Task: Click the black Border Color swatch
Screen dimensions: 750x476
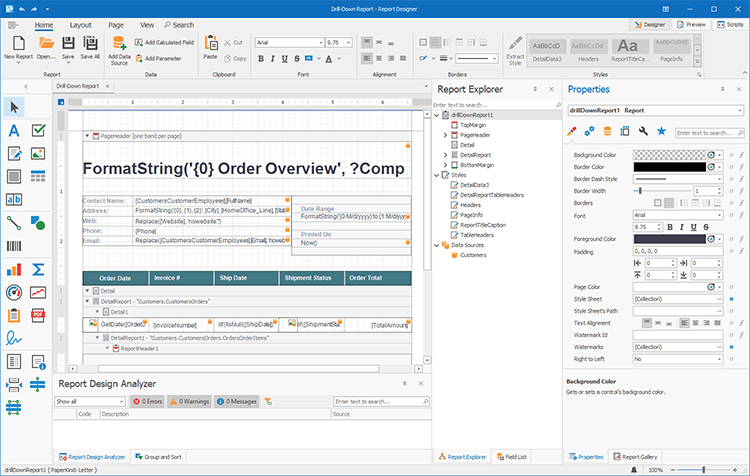Action: tap(668, 166)
